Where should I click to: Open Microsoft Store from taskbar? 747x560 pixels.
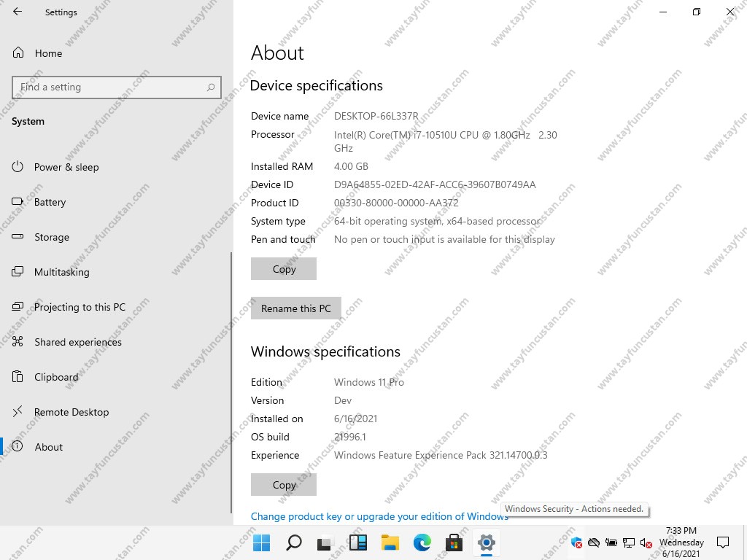454,542
